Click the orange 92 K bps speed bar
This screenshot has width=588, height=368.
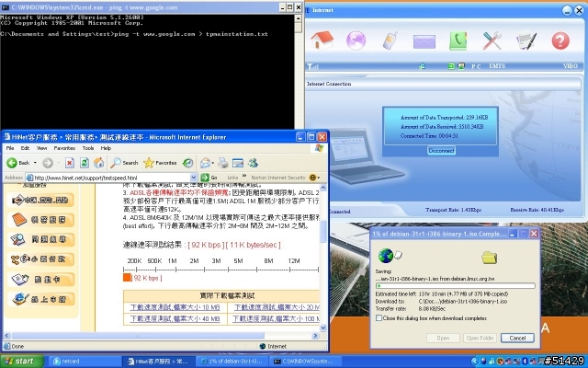point(127,278)
